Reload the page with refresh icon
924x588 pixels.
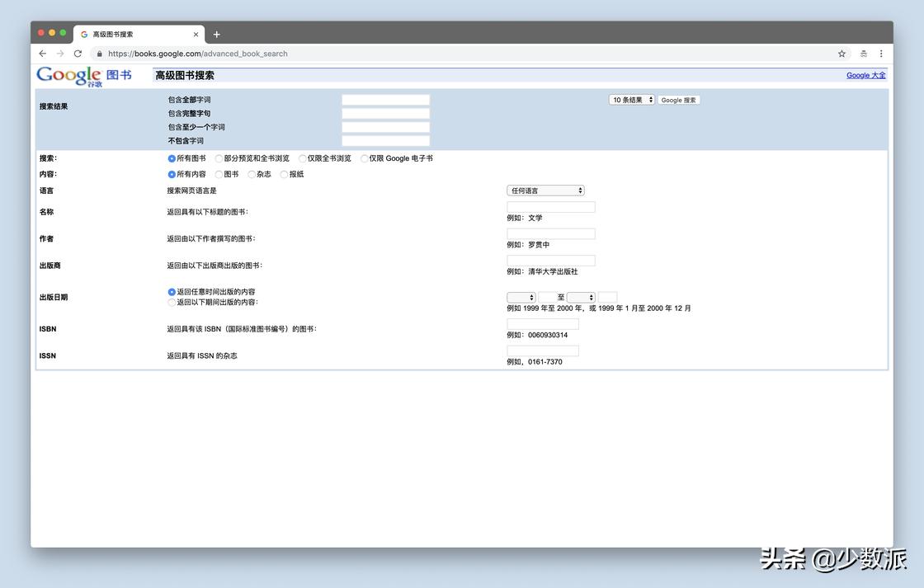coord(78,54)
